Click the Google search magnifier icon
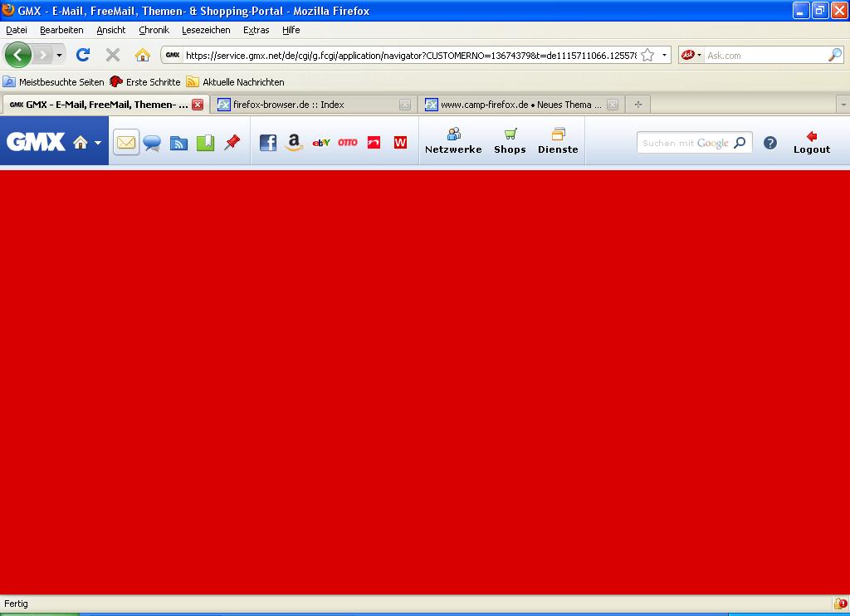 740,143
